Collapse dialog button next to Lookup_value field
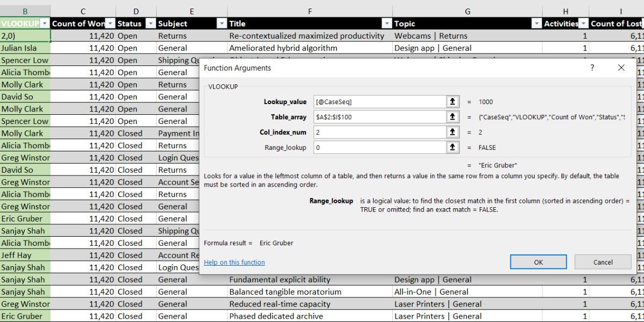The width and height of the screenshot is (644, 322). 452,101
